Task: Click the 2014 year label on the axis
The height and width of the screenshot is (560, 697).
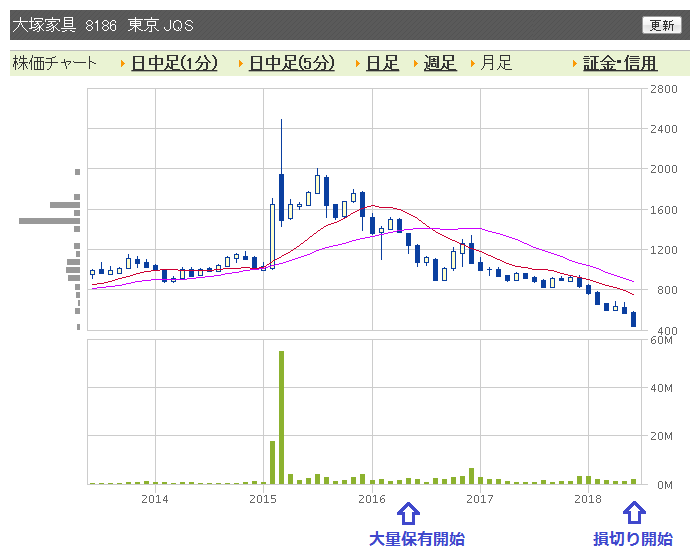Action: pos(155,499)
